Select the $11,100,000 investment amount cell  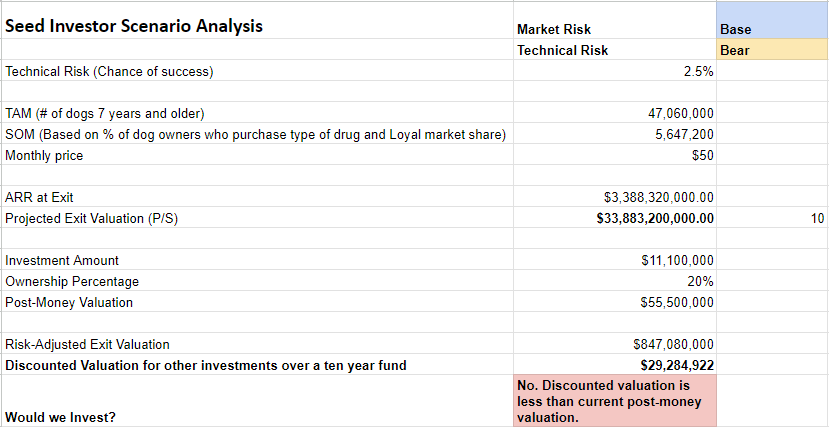[x=615, y=259]
